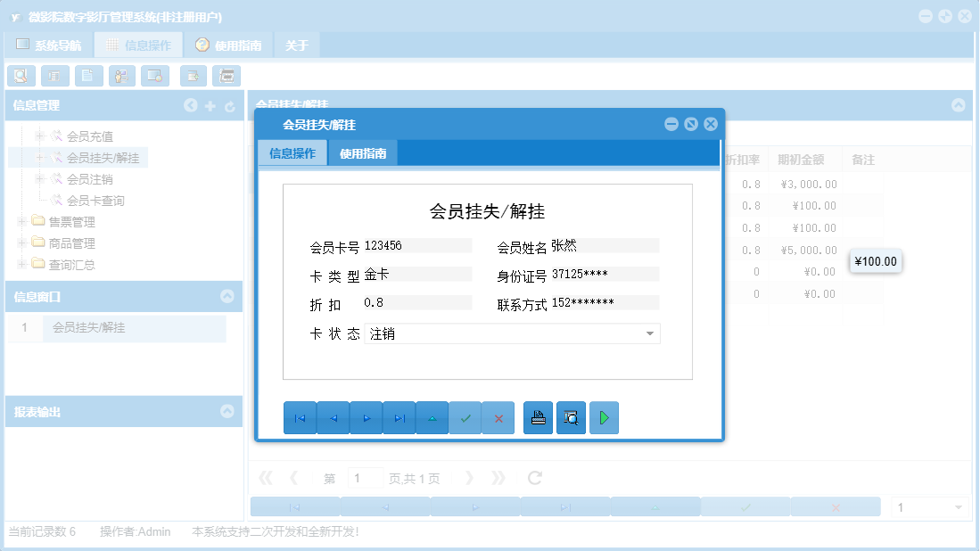Run the operation with the green play icon
This screenshot has height=551, width=980.
(x=604, y=417)
